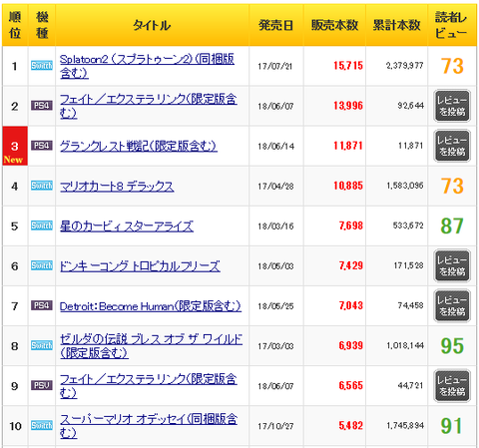Click Switch icon in ゼルダの伝説 row
Screen dimensions: 479x448
point(42,345)
